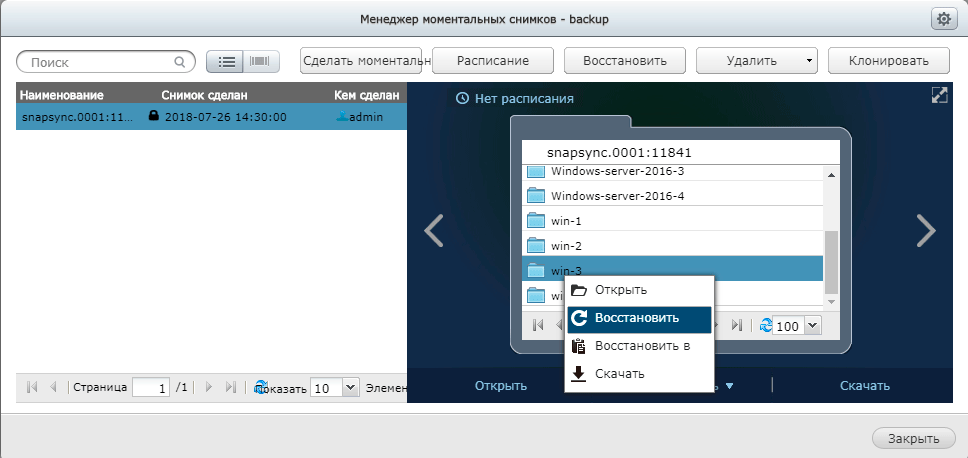
Task: Click scroll down arrow in folder list
Action: [x=831, y=301]
